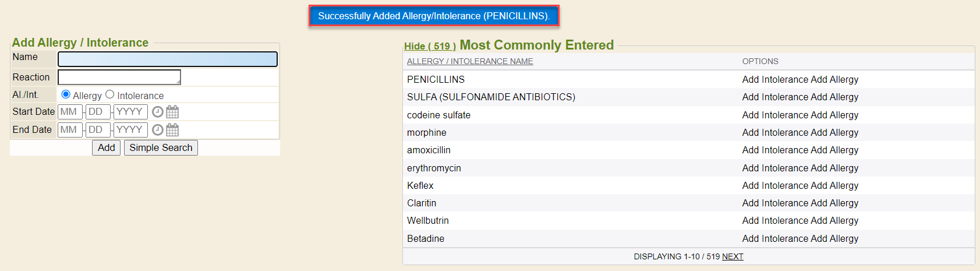This screenshot has height=271, width=980.
Task: Go to NEXT page of results
Action: coord(733,256)
